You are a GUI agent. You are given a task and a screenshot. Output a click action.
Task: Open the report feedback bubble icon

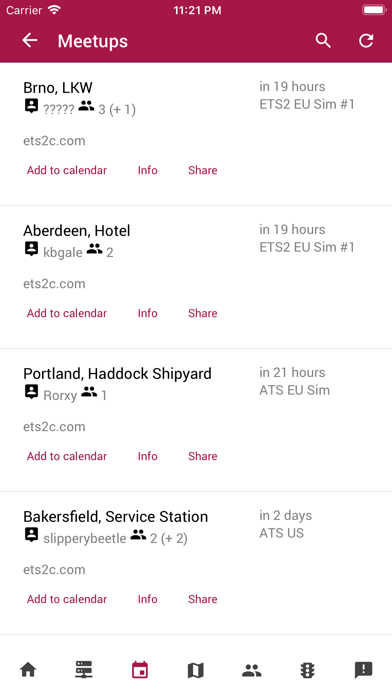(364, 670)
